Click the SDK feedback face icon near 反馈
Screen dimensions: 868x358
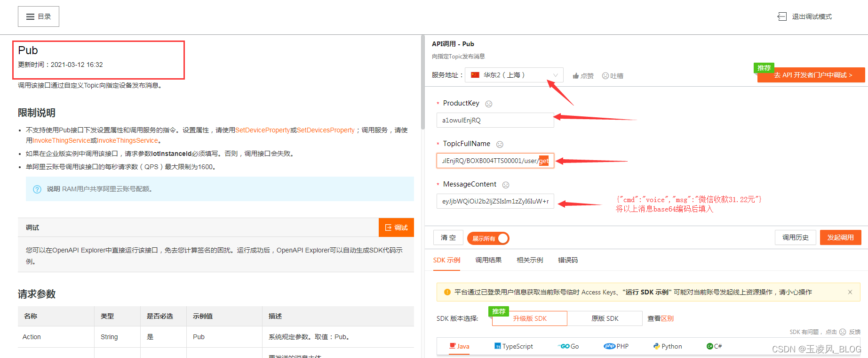pos(843,332)
